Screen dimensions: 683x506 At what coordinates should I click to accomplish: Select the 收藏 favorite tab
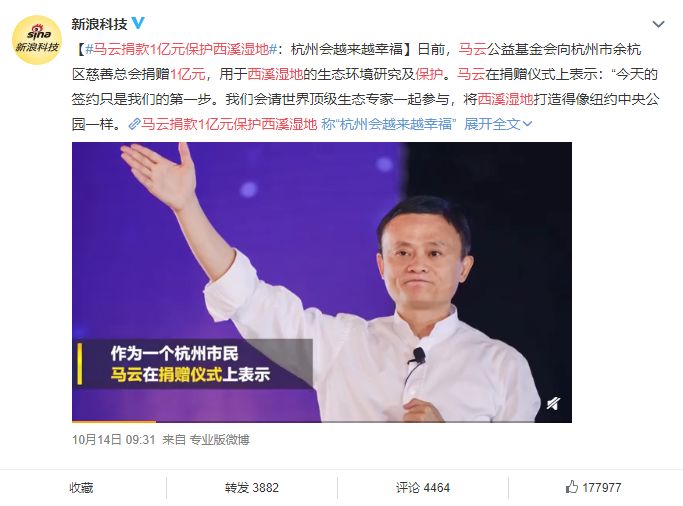tap(81, 488)
